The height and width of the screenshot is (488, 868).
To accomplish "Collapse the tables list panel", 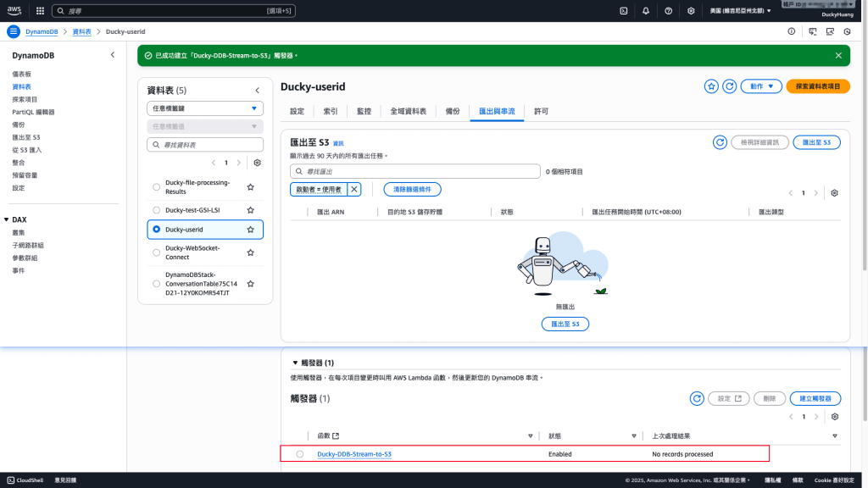I will 258,90.
